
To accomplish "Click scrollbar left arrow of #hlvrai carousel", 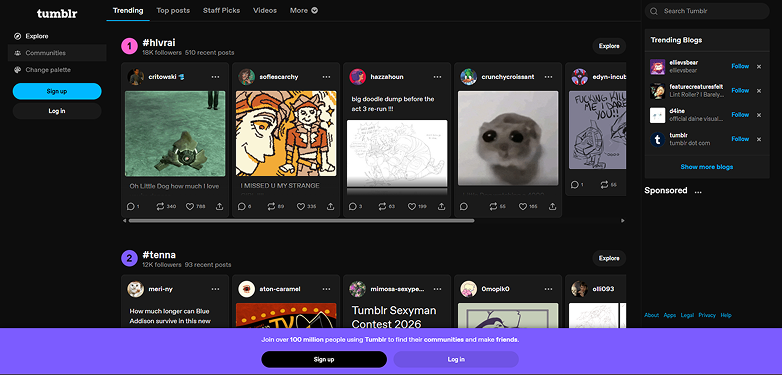I will click(x=124, y=220).
